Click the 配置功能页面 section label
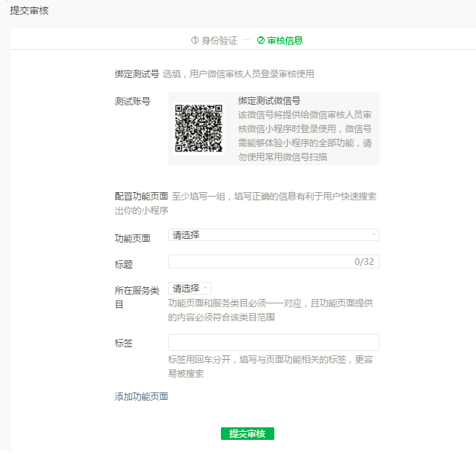476x454 pixels. pyautogui.click(x=141, y=197)
